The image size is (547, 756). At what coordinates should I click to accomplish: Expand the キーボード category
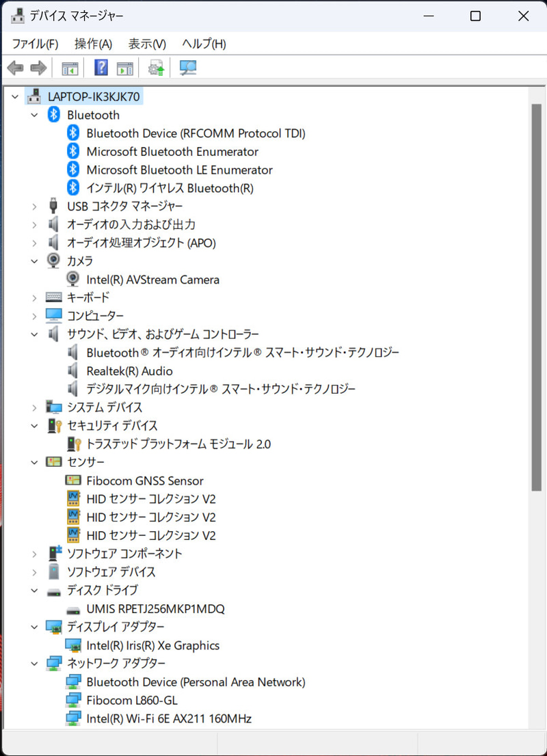click(x=34, y=297)
